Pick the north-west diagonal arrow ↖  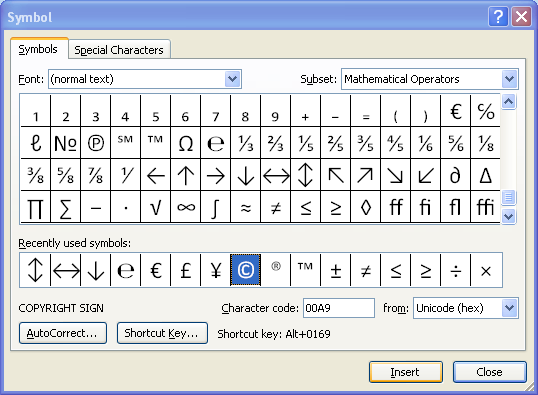(336, 175)
